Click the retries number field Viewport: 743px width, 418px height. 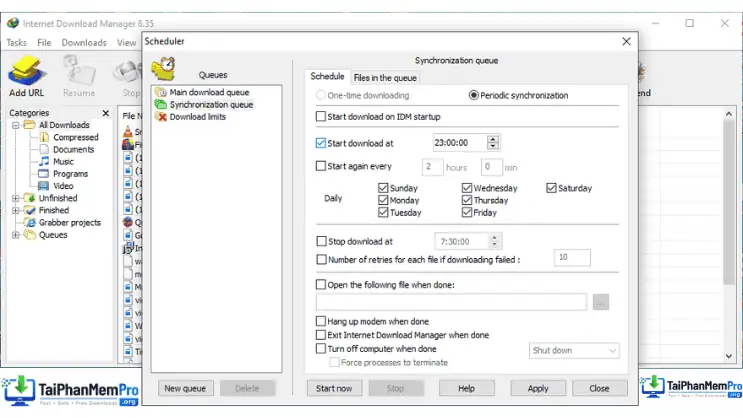click(572, 257)
